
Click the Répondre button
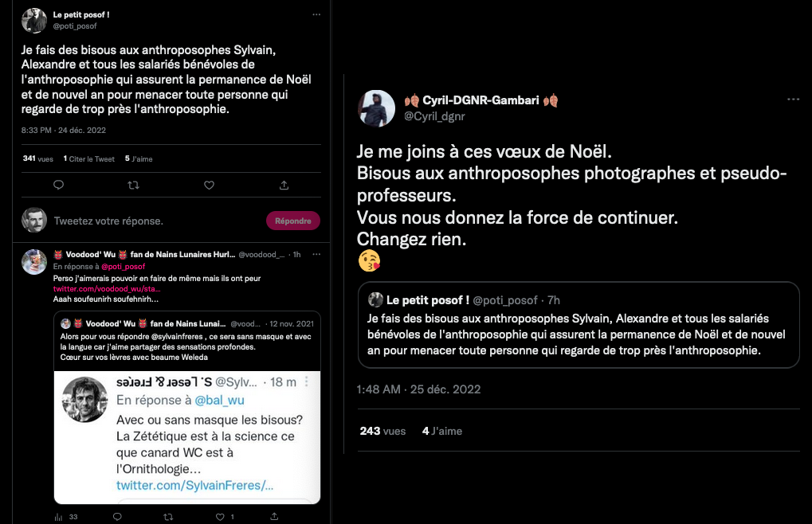pos(292,221)
